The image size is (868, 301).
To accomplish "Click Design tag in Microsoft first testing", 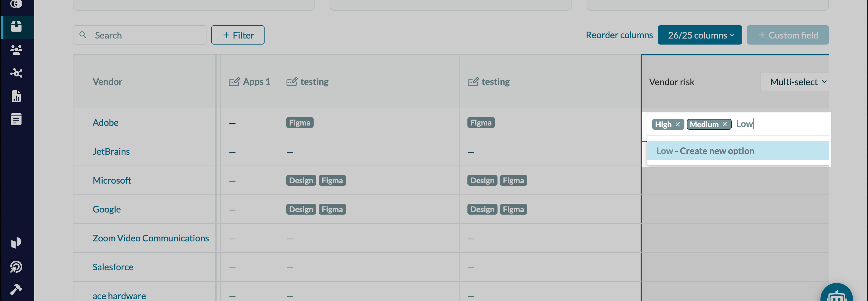I will tap(301, 180).
